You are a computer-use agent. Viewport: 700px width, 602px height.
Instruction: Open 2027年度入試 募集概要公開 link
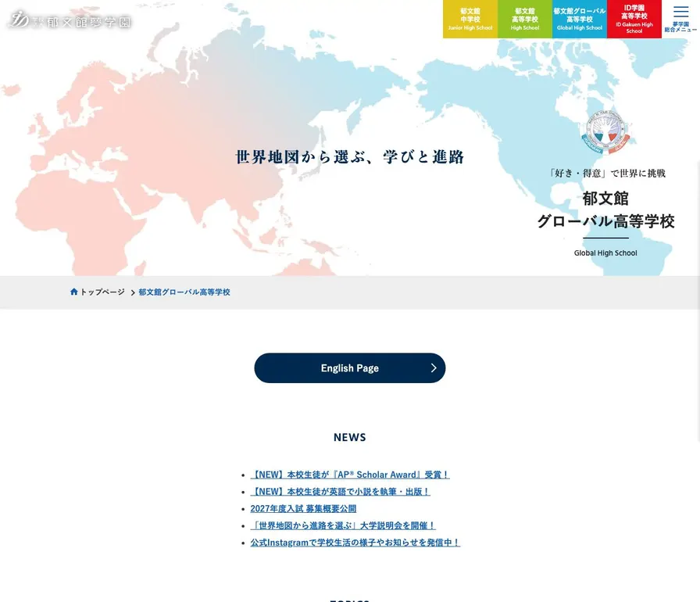pyautogui.click(x=303, y=509)
